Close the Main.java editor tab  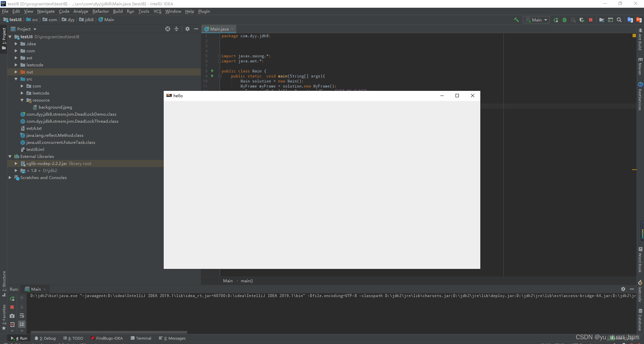(x=232, y=29)
